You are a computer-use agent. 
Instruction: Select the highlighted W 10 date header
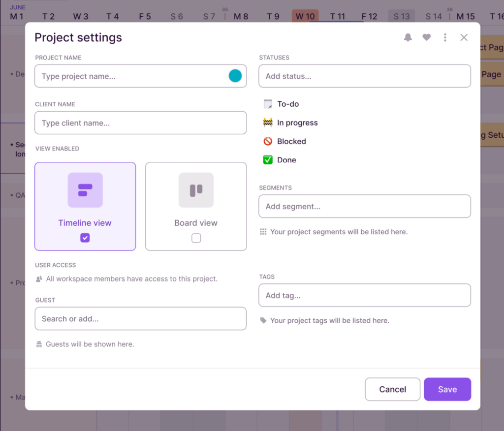pyautogui.click(x=305, y=16)
